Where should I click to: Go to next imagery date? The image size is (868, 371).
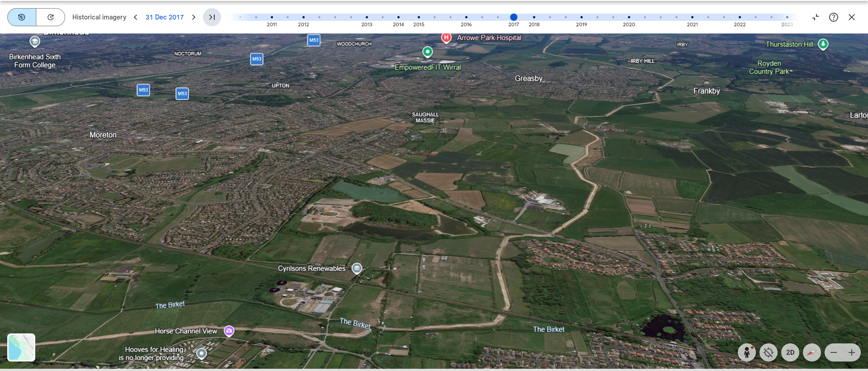click(193, 17)
